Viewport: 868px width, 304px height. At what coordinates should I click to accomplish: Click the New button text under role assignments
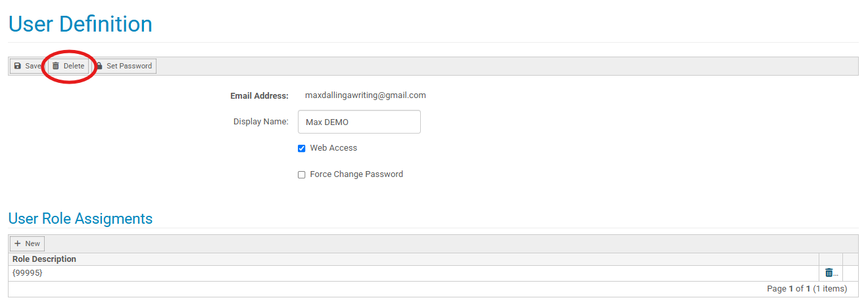[32, 243]
